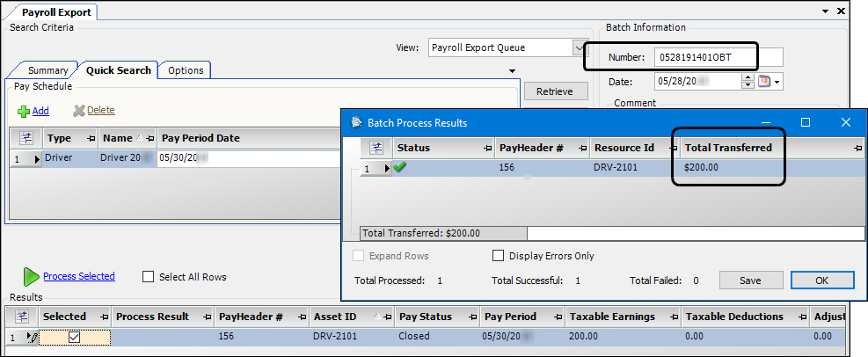868x357 pixels.
Task: Click the Delete link in Pay Schedule
Action: pyautogui.click(x=101, y=110)
